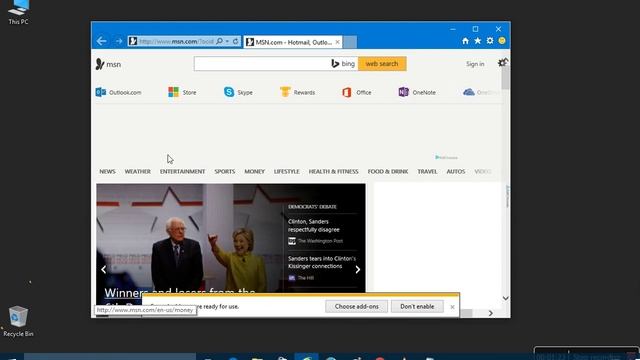Go to the AUTOS section
The width and height of the screenshot is (640, 360).
pos(456,171)
